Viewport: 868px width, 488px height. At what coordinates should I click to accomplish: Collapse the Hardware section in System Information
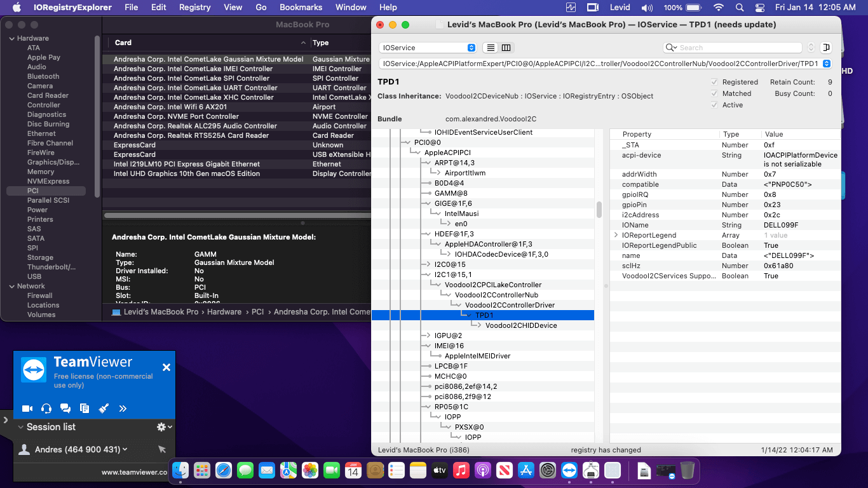11,38
